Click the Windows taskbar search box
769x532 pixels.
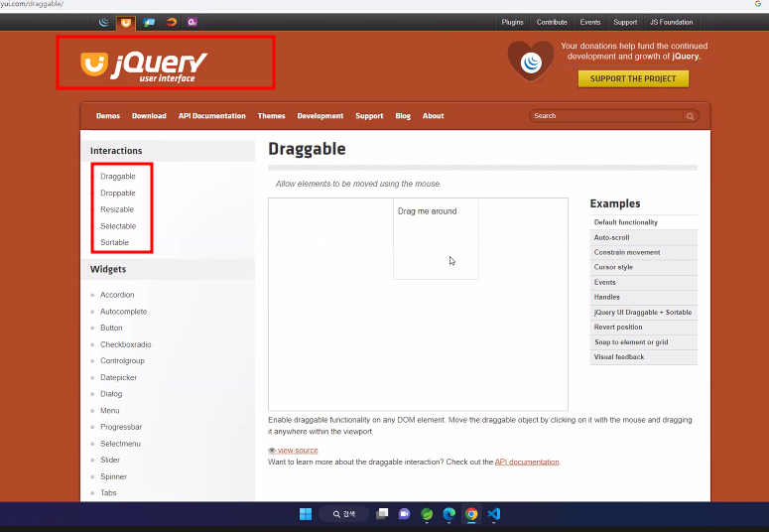coord(343,514)
